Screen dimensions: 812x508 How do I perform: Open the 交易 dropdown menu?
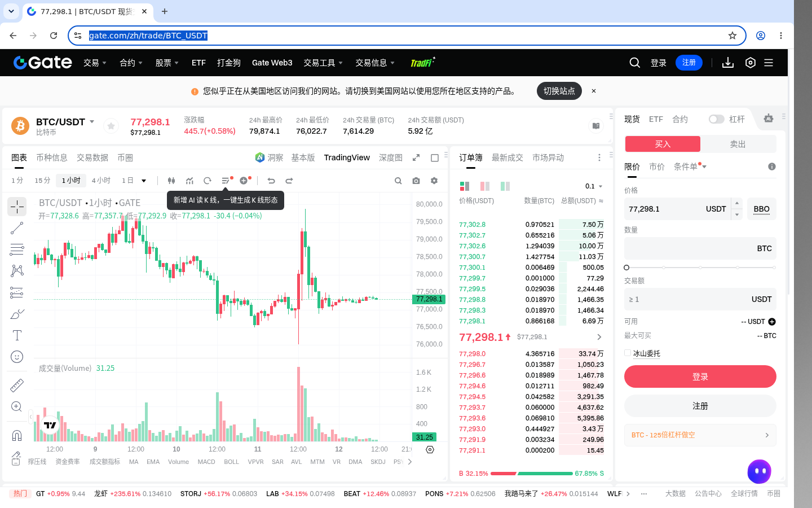[95, 63]
